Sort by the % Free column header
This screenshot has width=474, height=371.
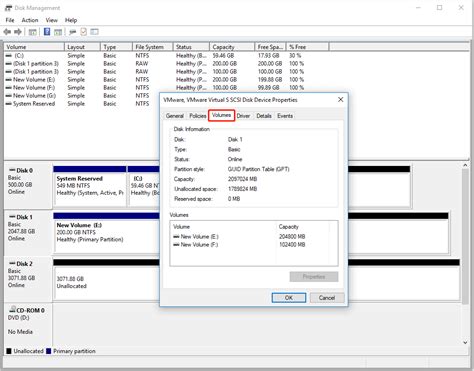[x=307, y=47]
